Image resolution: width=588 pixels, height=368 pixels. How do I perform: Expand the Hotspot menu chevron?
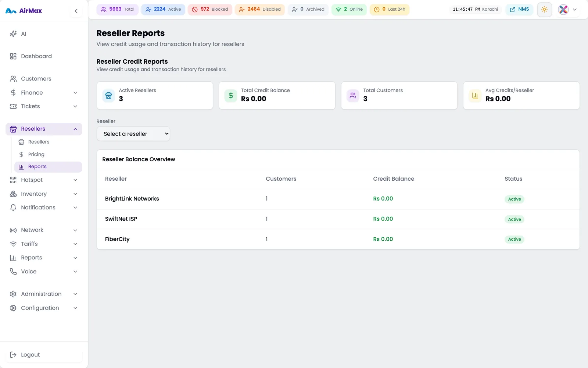click(75, 180)
